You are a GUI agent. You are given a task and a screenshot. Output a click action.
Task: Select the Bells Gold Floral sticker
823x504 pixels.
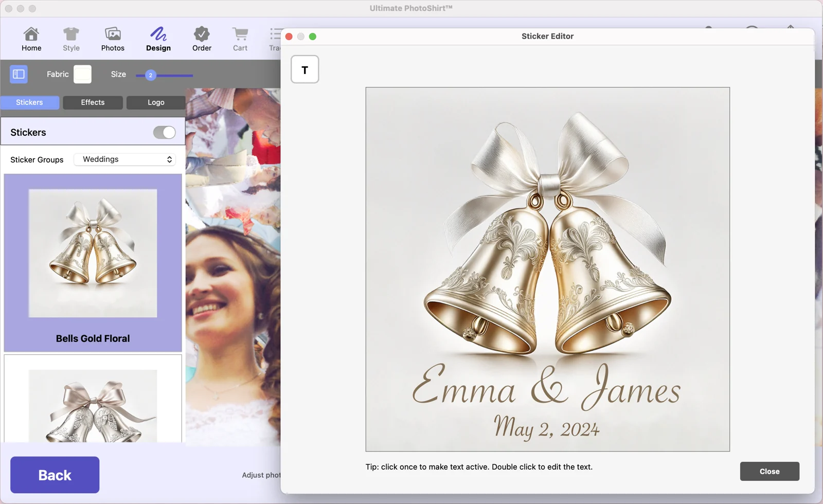click(x=93, y=263)
